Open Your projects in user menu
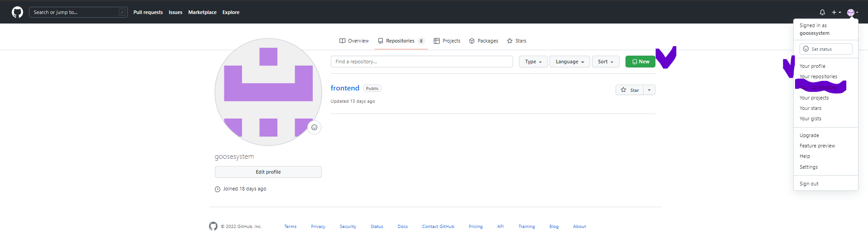 (814, 98)
